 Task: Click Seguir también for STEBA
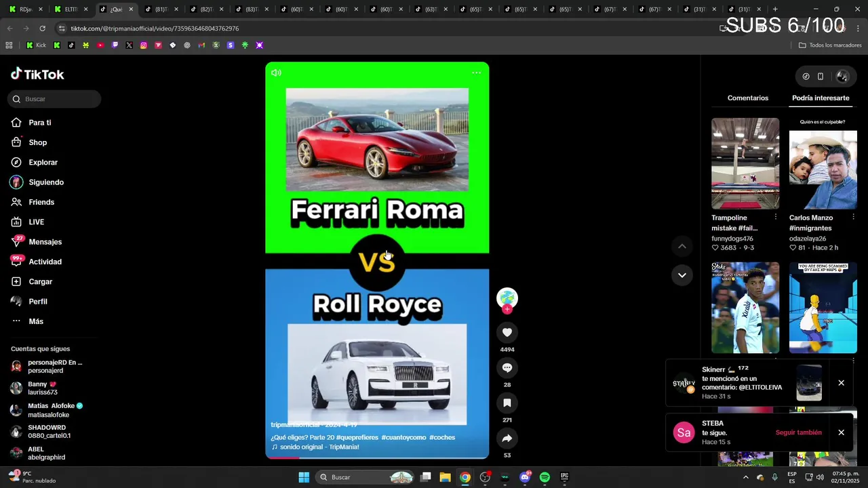[798, 432]
